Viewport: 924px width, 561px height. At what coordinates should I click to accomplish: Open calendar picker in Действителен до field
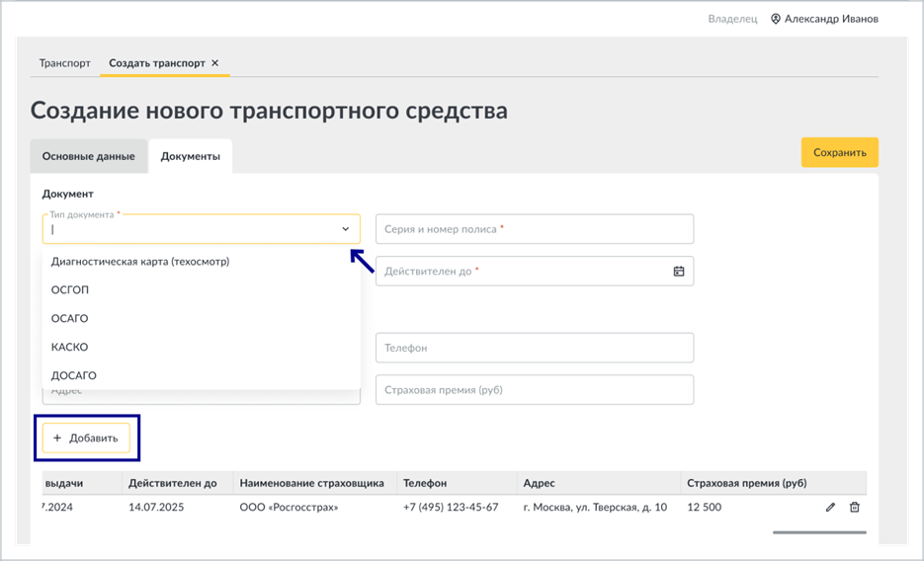(679, 272)
